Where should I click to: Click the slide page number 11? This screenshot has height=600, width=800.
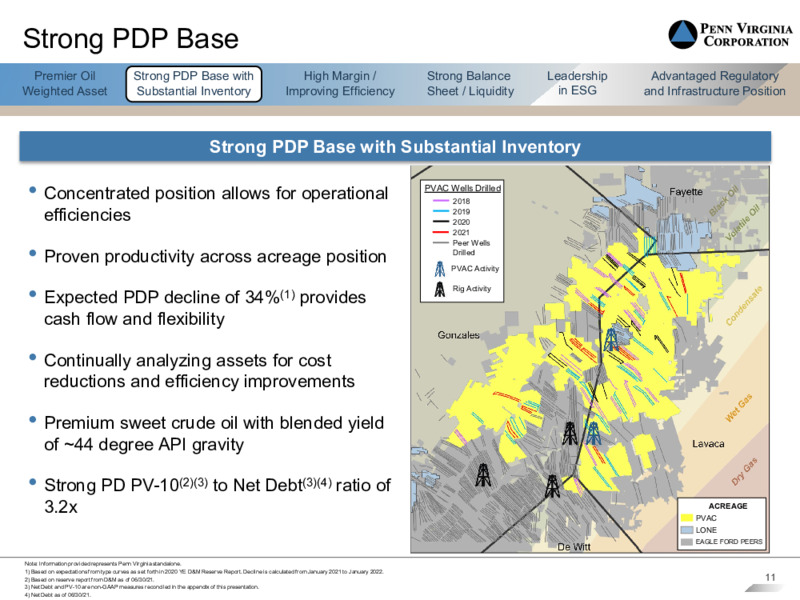click(770, 578)
